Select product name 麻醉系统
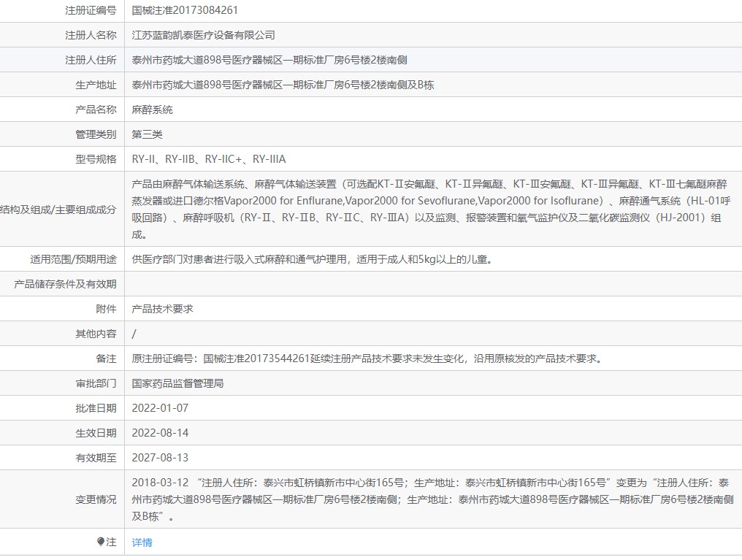This screenshot has height=560, width=742. (x=152, y=110)
